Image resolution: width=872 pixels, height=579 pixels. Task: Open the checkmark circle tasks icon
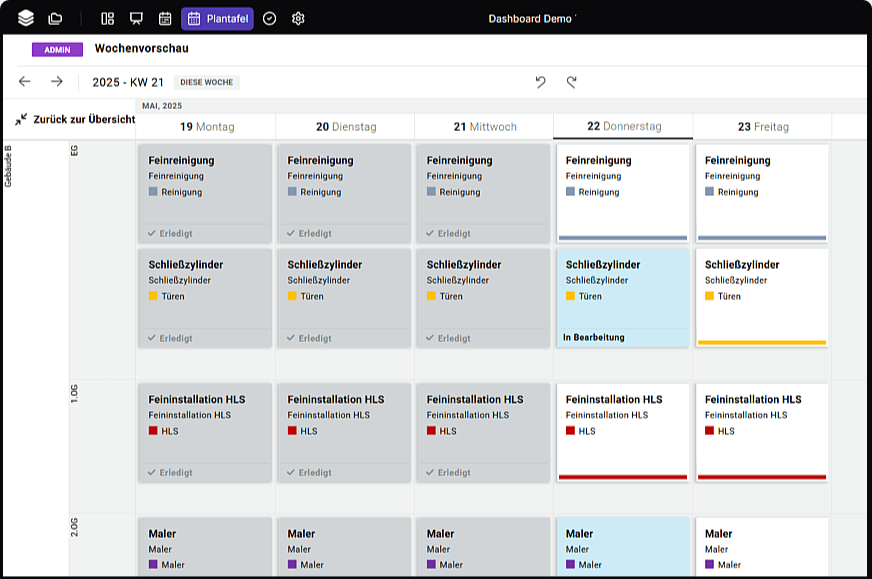point(269,18)
